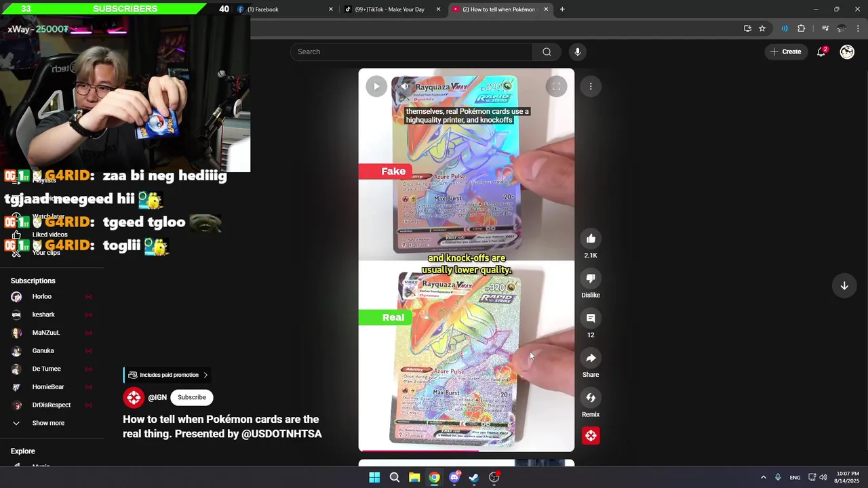This screenshot has height=488, width=868.
Task: Go to next Short with down arrow
Action: pyautogui.click(x=844, y=286)
